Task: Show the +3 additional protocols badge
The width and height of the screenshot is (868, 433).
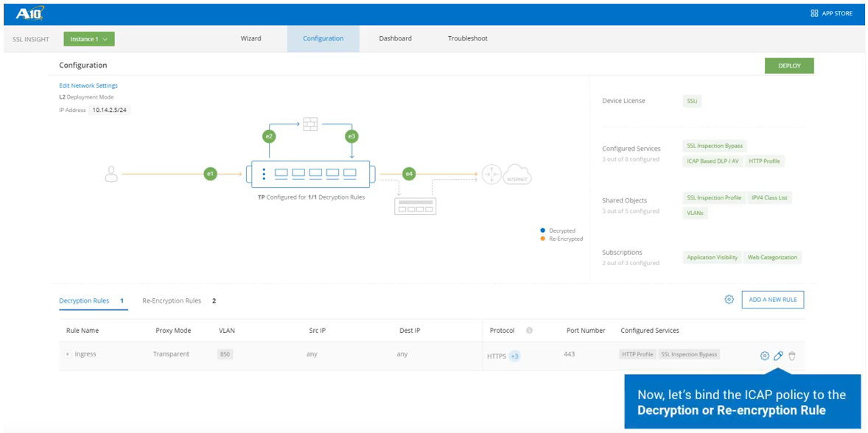Action: (x=514, y=356)
